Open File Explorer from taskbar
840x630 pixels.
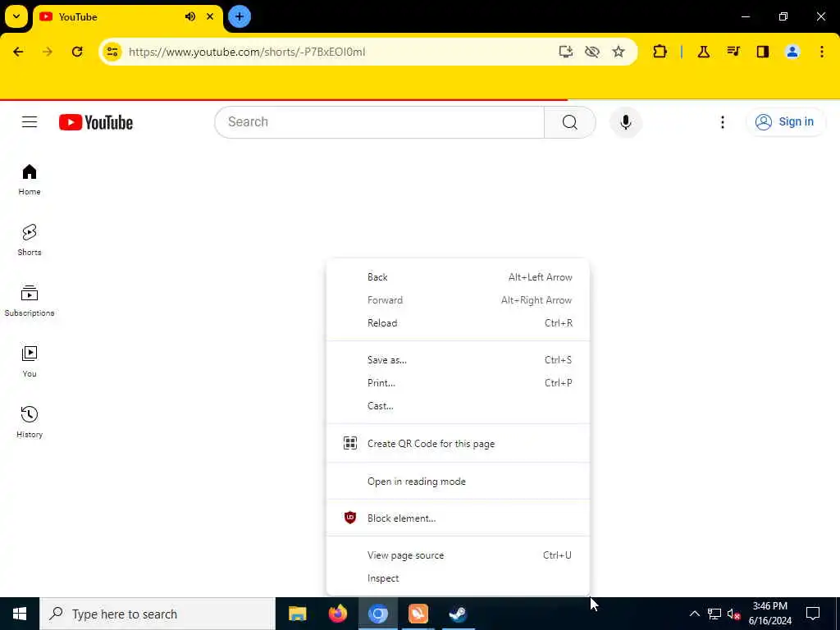[x=297, y=614]
